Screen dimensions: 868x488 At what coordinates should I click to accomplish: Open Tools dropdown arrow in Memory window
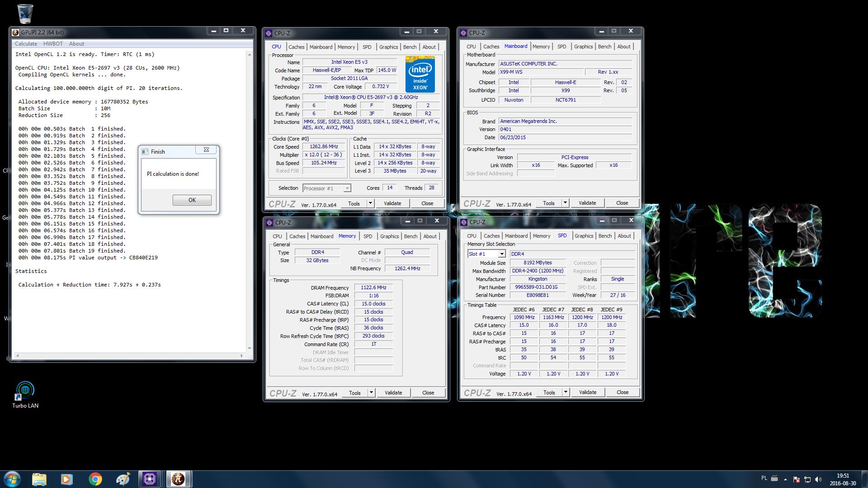[371, 393]
